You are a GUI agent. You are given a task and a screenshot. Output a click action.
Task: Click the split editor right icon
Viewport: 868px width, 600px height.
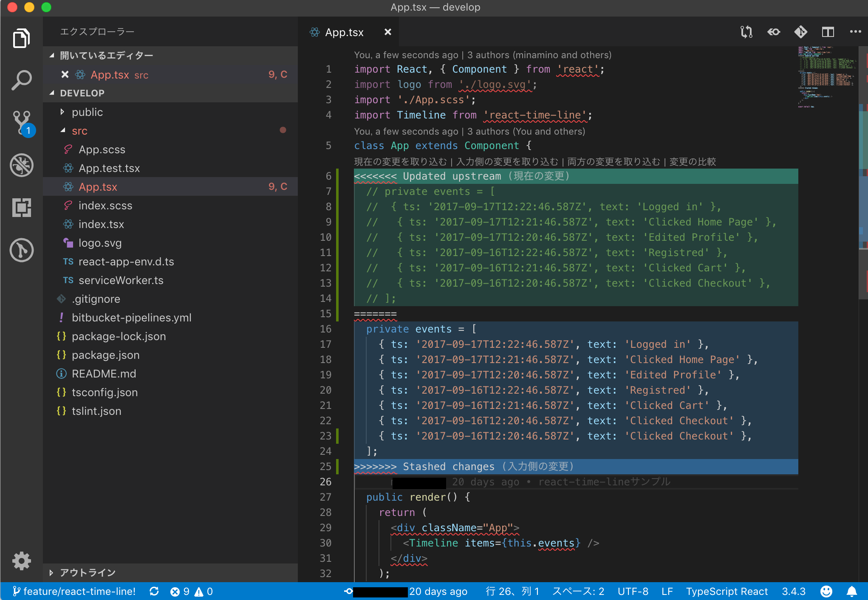tap(828, 32)
